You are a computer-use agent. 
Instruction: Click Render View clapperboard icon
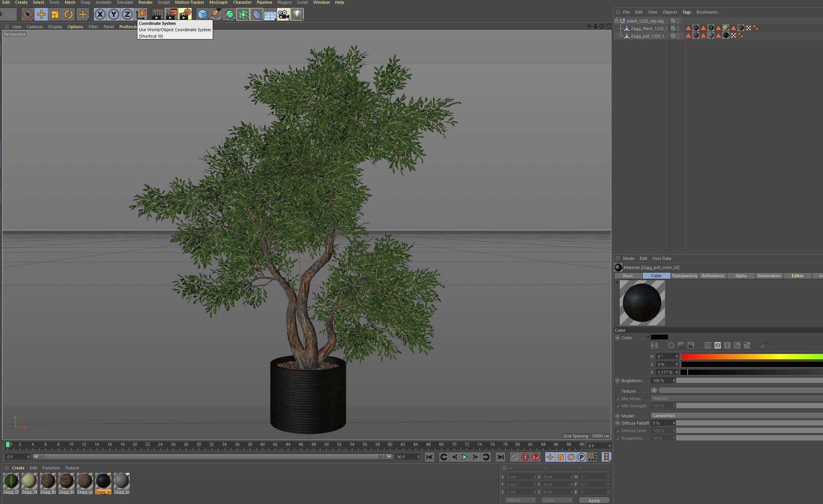[x=157, y=14]
